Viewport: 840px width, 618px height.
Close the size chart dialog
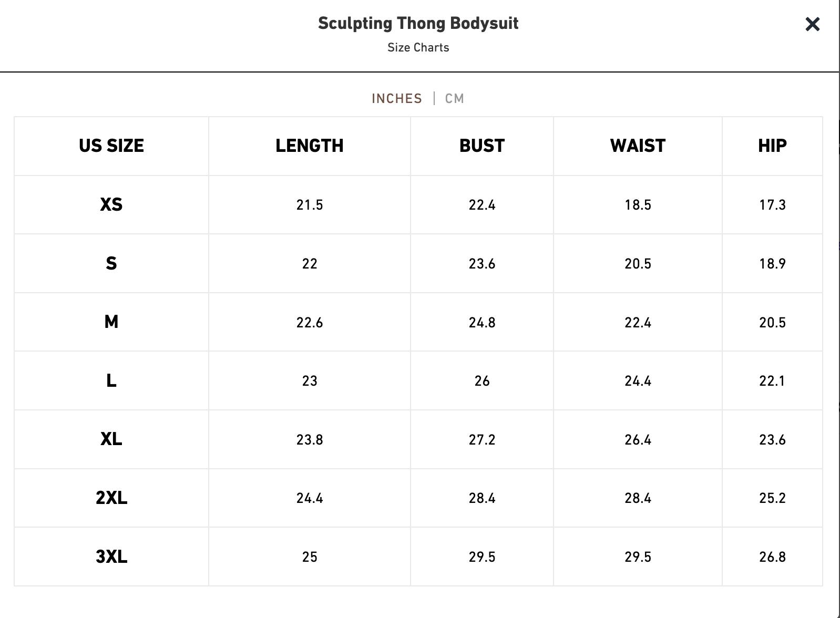click(x=812, y=24)
